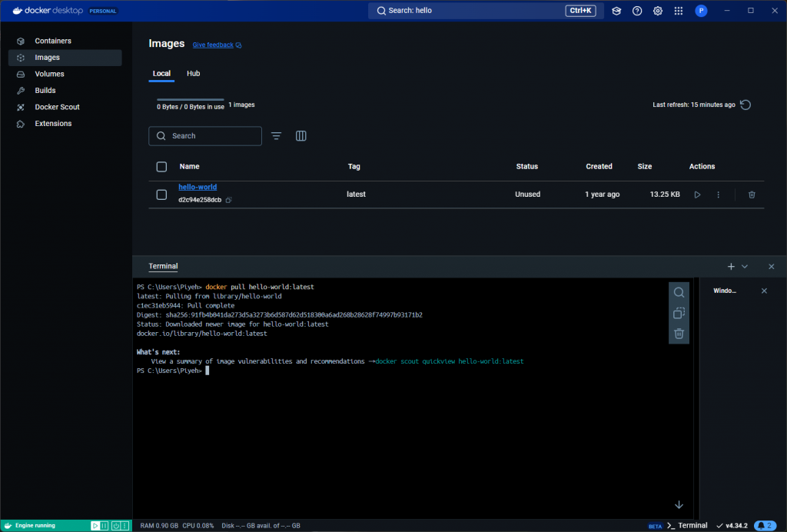This screenshot has width=787, height=532.
Task: Open the column display options icon
Action: (301, 136)
